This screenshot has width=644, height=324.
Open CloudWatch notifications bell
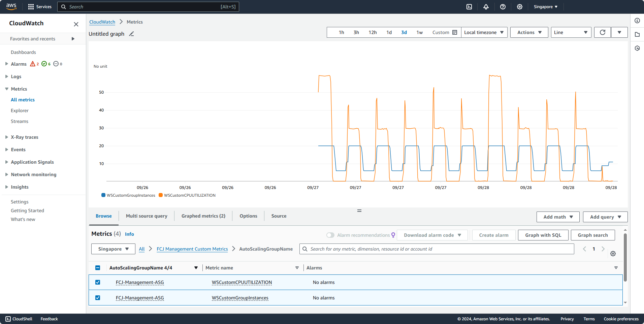click(486, 7)
